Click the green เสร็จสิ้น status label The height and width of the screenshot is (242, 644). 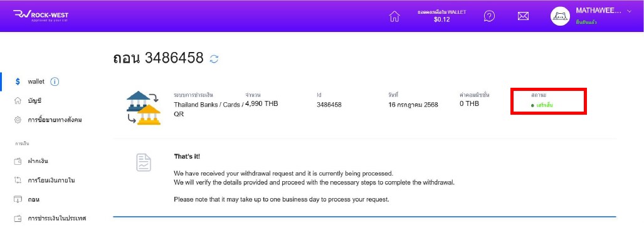(x=544, y=105)
